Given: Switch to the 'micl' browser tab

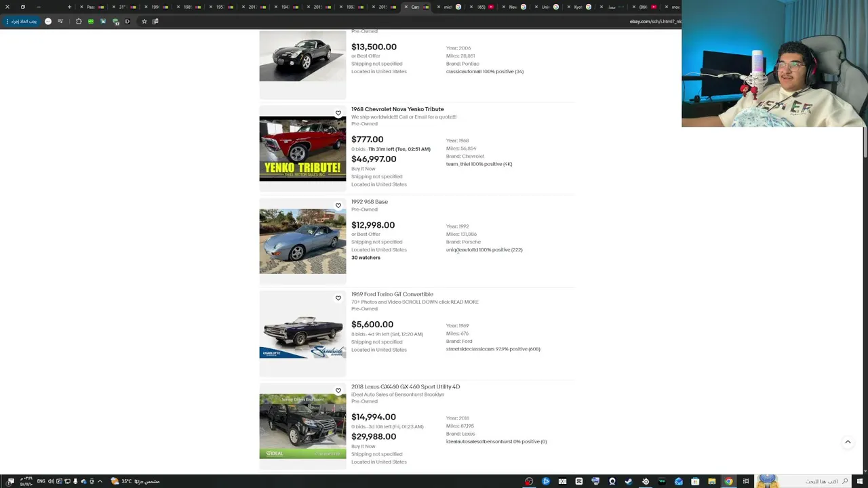Looking at the screenshot, I should pyautogui.click(x=448, y=7).
